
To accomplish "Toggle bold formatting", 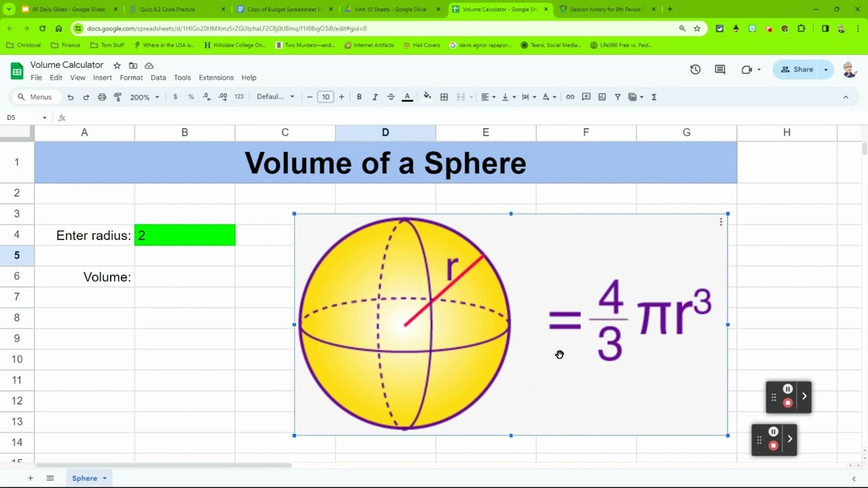I will (359, 97).
